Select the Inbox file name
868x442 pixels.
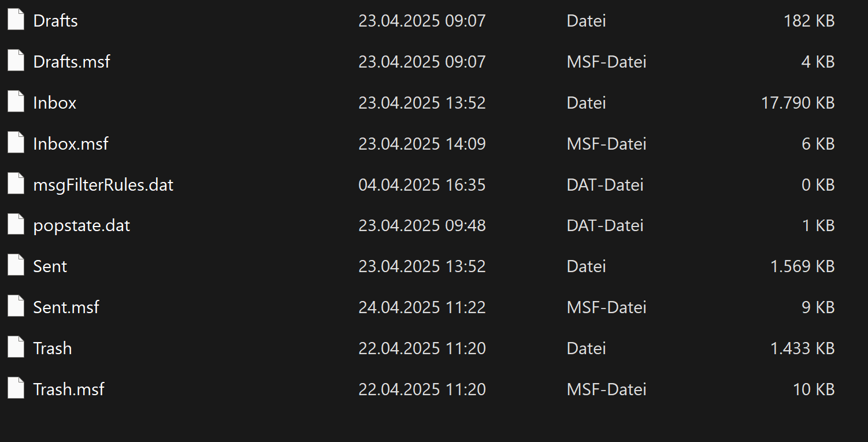pyautogui.click(x=55, y=103)
